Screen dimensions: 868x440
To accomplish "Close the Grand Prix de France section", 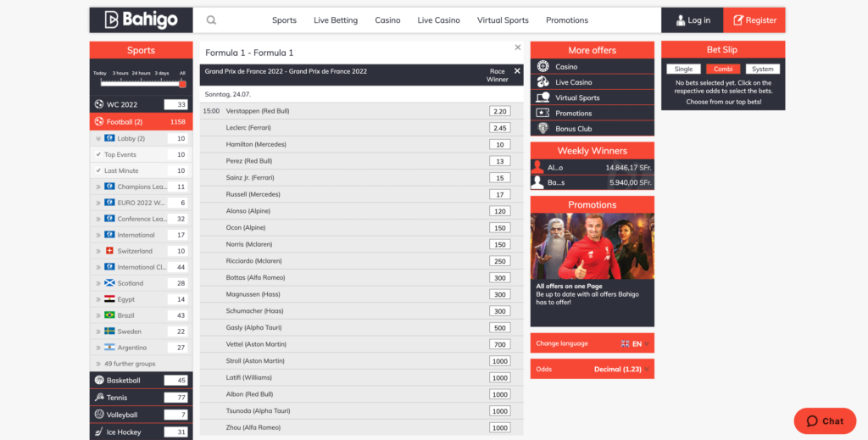I will click(517, 71).
